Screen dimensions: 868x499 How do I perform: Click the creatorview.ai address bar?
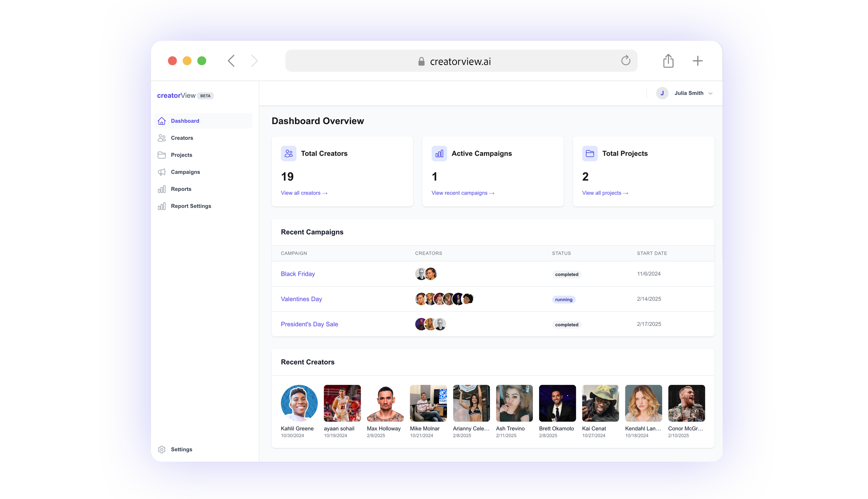[460, 61]
